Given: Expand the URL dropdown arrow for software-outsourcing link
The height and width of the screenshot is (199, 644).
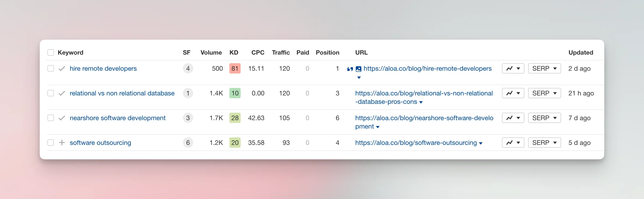Looking at the screenshot, I should click(x=480, y=143).
